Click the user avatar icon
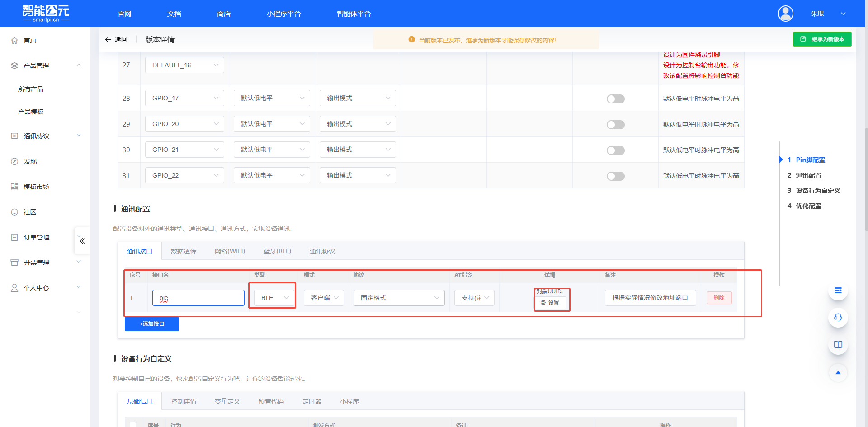The image size is (868, 427). click(x=785, y=14)
